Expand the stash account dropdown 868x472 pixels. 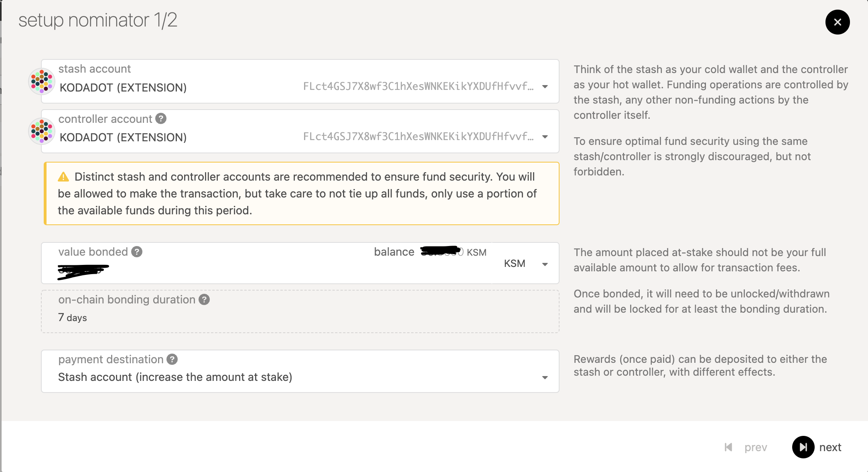[545, 87]
